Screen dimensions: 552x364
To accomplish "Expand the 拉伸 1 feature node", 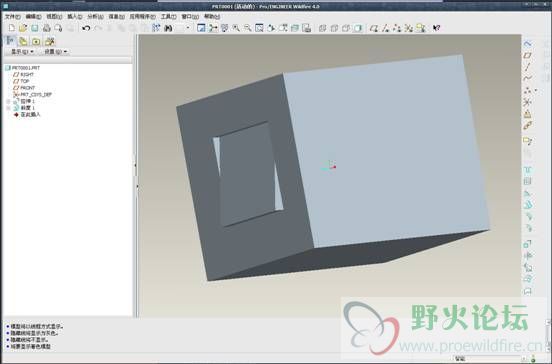I will 8,101.
